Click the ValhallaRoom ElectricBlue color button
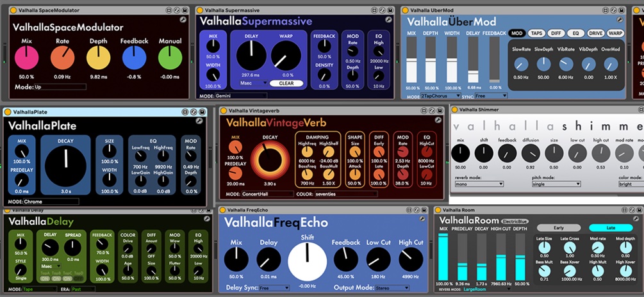Screen dimensions: 644x297 click(x=515, y=221)
